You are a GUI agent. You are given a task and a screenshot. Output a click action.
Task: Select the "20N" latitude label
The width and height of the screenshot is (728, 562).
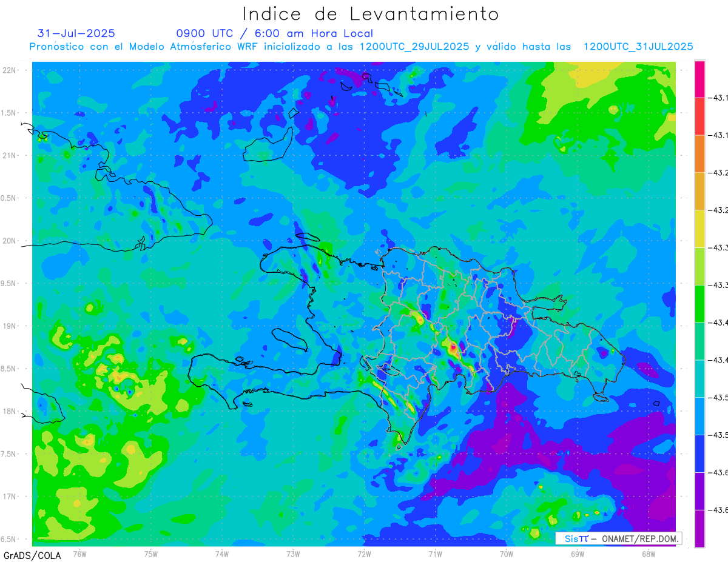8,241
